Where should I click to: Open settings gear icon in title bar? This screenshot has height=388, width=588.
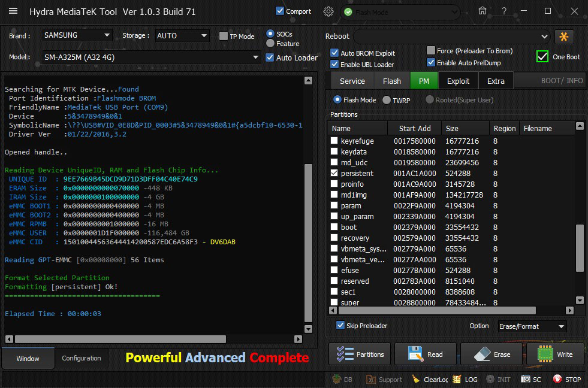tap(328, 11)
